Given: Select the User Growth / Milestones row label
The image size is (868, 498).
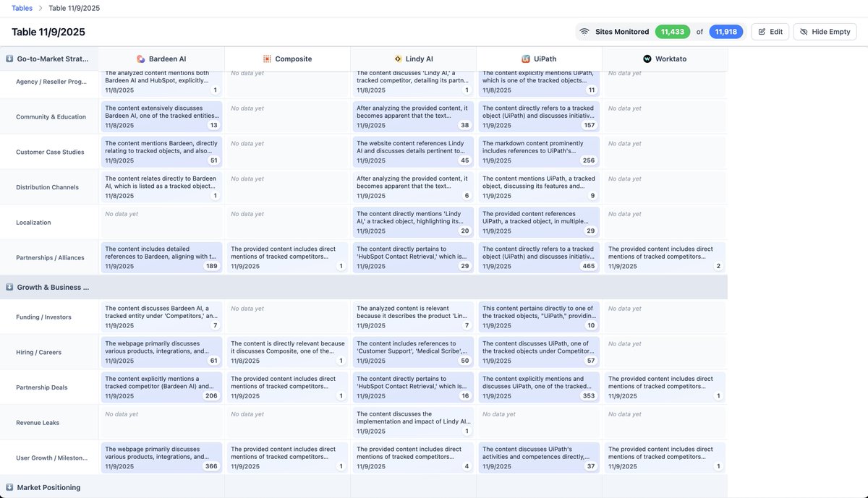Looking at the screenshot, I should pyautogui.click(x=51, y=458).
